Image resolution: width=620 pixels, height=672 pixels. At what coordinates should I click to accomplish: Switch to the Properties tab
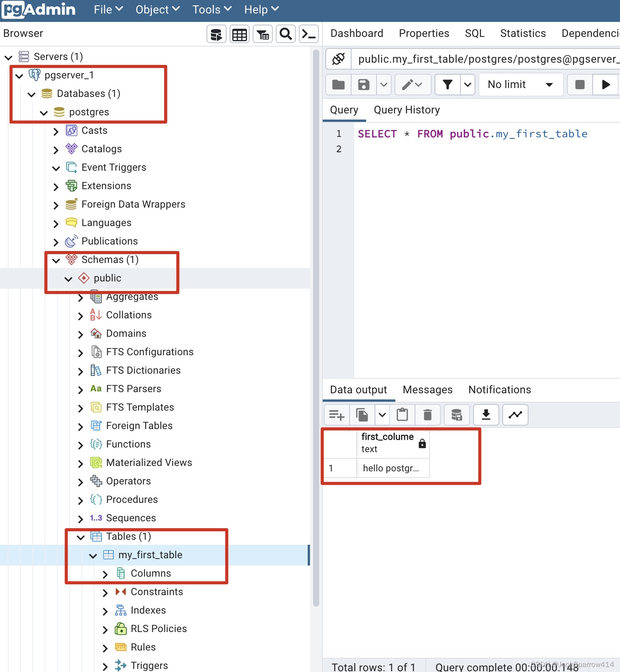424,33
